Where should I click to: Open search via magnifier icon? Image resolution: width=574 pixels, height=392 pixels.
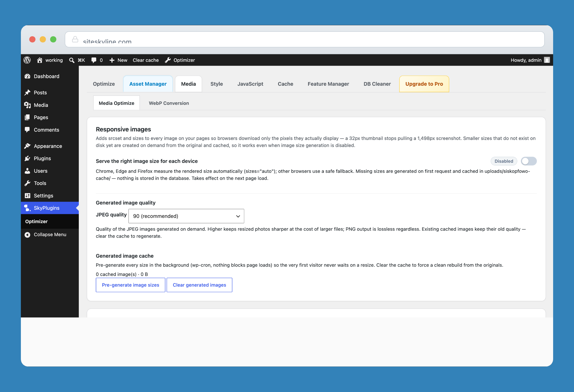pos(72,60)
